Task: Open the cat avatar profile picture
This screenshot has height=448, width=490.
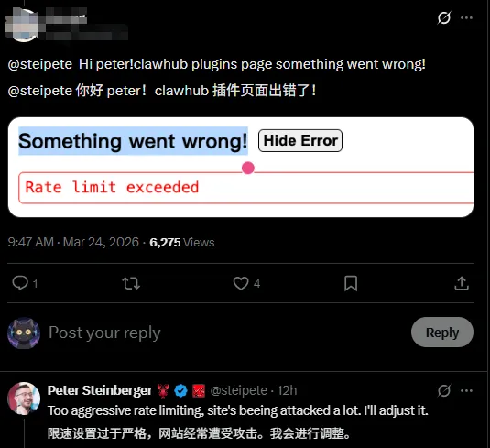Action: (x=24, y=333)
